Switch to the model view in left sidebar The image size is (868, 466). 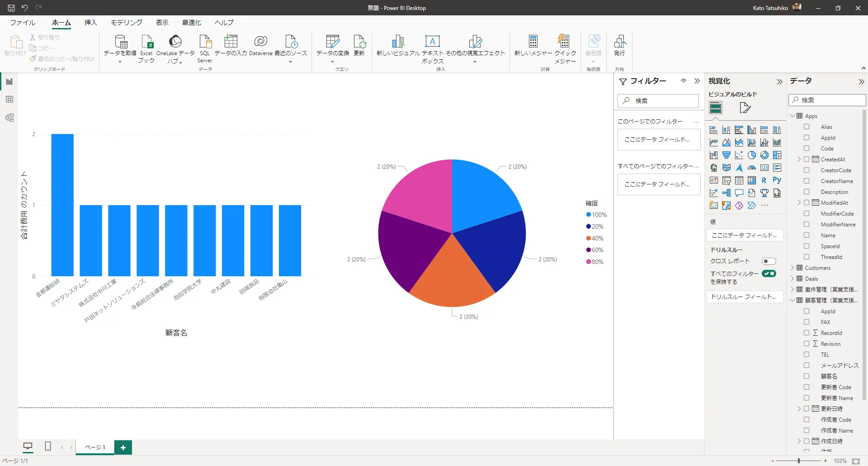(9, 118)
